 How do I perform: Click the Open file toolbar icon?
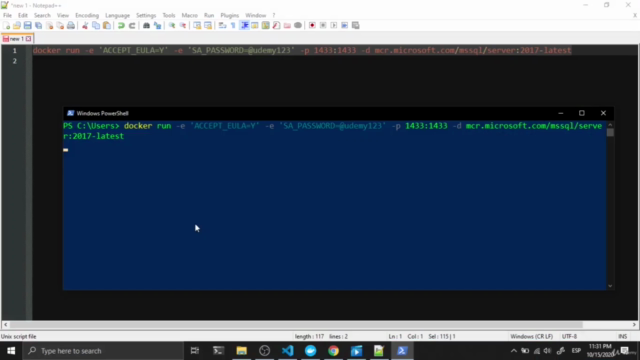[x=17, y=25]
